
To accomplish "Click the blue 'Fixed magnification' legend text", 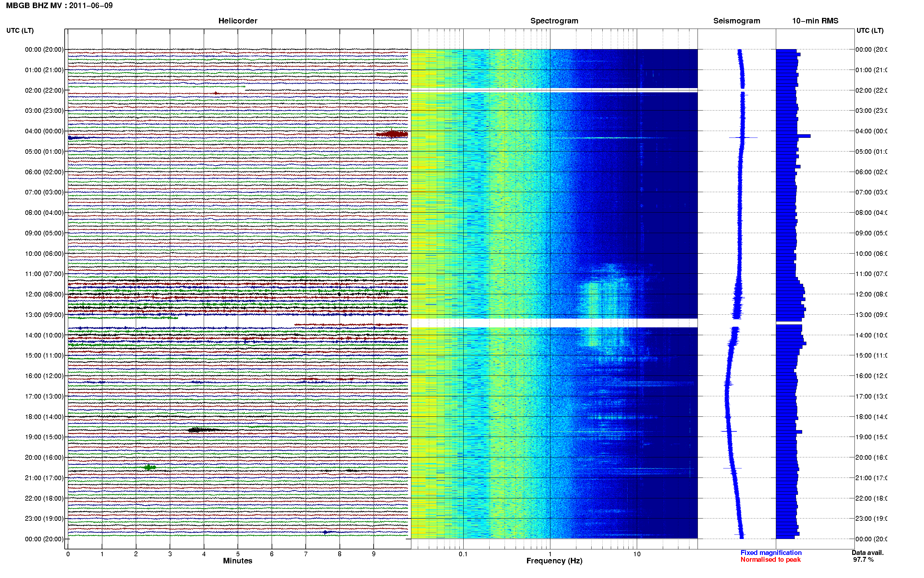I will pyautogui.click(x=771, y=553).
